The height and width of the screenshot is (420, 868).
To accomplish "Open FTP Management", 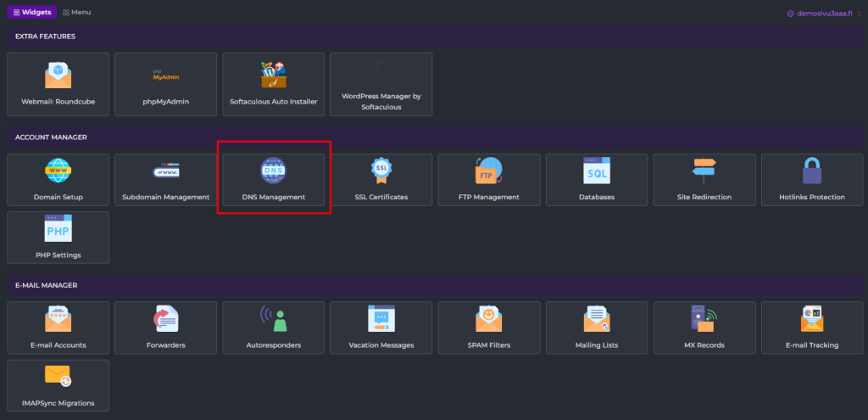I will tap(488, 180).
